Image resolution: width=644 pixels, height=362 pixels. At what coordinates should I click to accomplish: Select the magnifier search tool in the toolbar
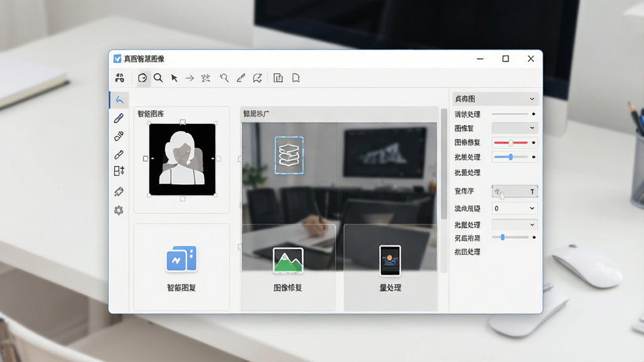coord(158,78)
